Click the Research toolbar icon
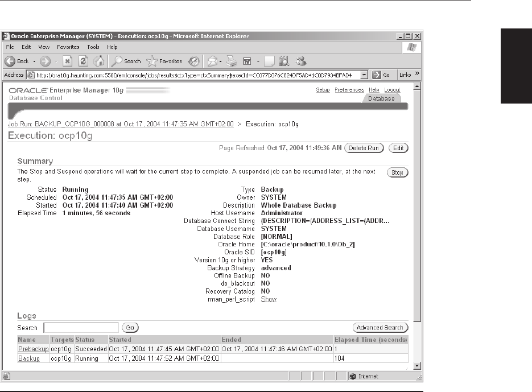The width and height of the screenshot is (532, 392). (284, 61)
